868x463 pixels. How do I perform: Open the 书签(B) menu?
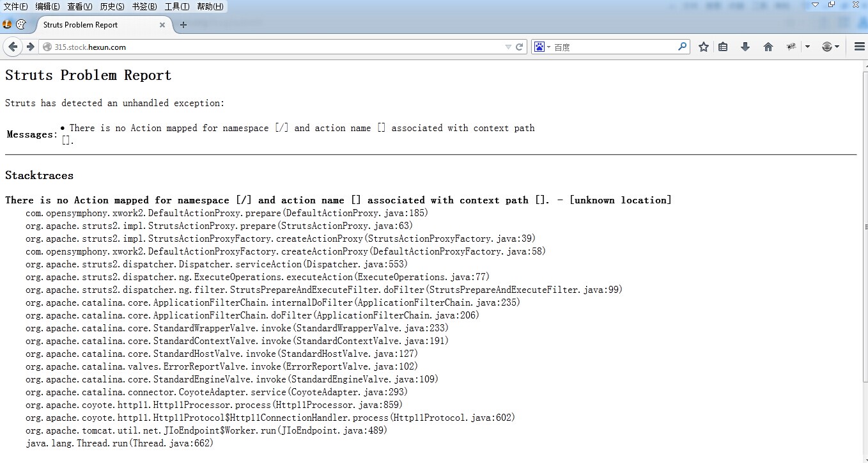click(144, 6)
